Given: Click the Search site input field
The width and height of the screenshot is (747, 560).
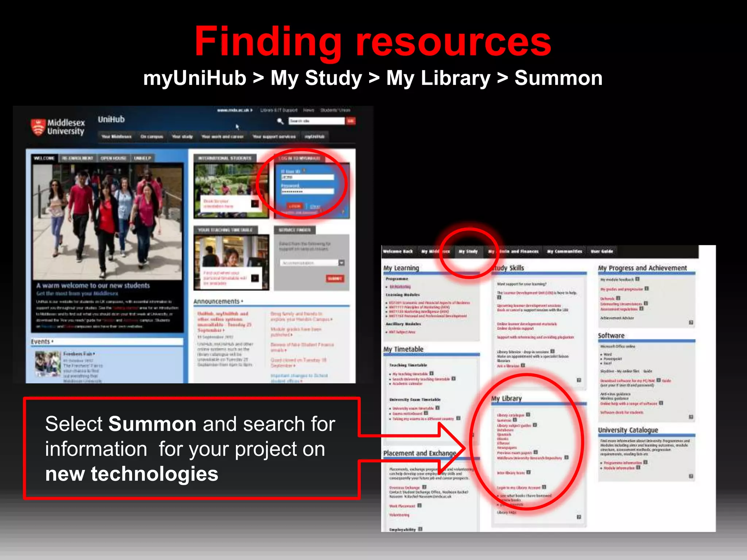Looking at the screenshot, I should [x=317, y=121].
